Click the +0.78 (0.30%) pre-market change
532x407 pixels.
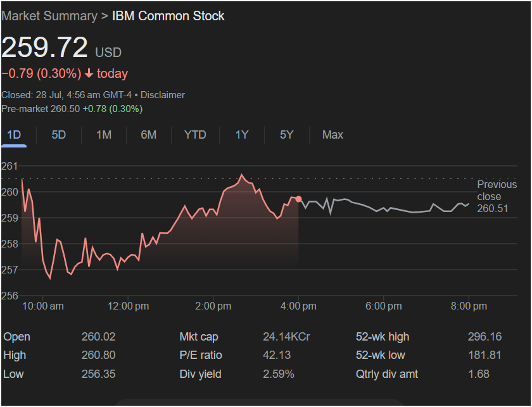point(113,109)
